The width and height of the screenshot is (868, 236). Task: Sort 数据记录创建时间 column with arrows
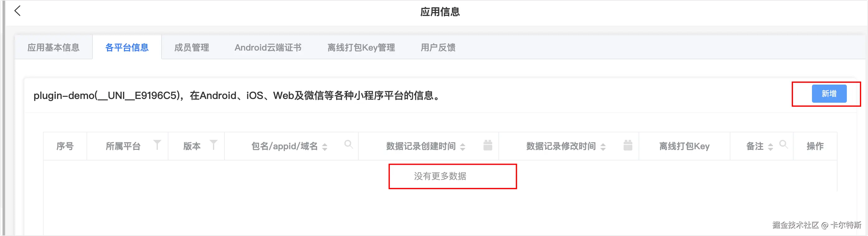[x=463, y=147]
